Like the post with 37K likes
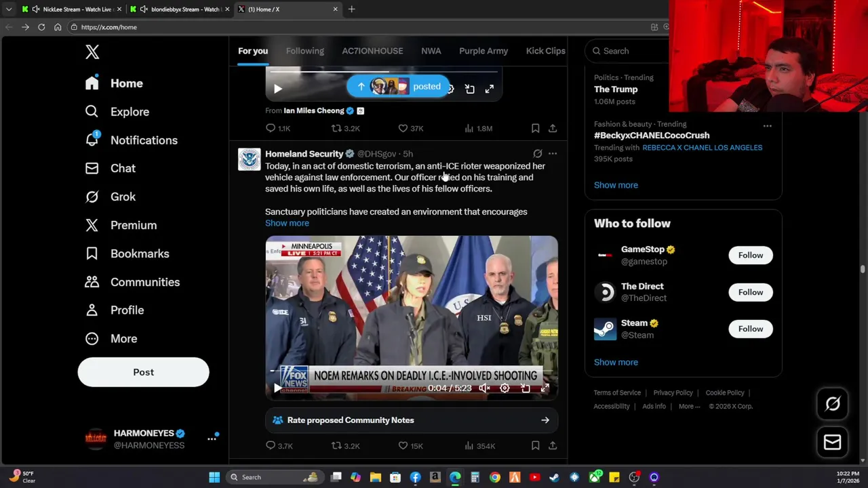This screenshot has width=868, height=488. (x=410, y=128)
